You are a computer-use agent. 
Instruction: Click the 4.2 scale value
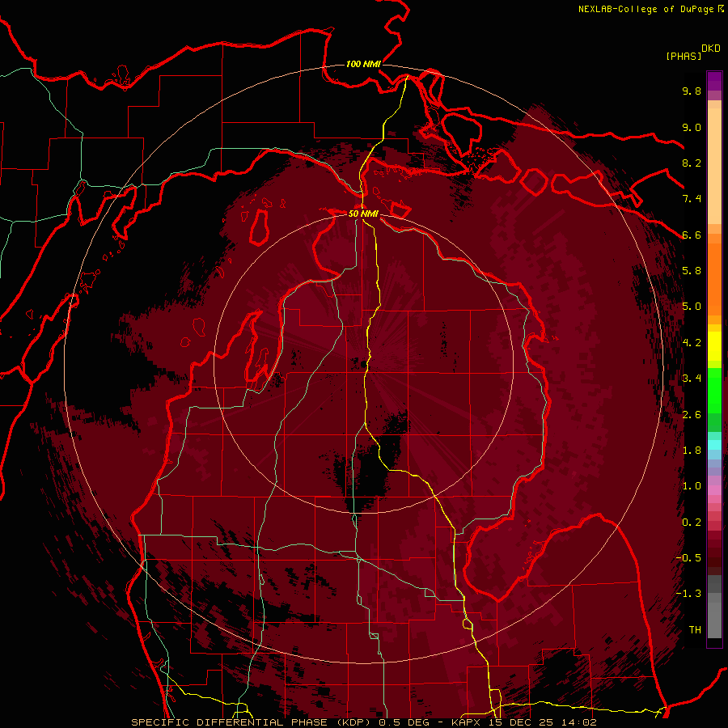pyautogui.click(x=692, y=343)
